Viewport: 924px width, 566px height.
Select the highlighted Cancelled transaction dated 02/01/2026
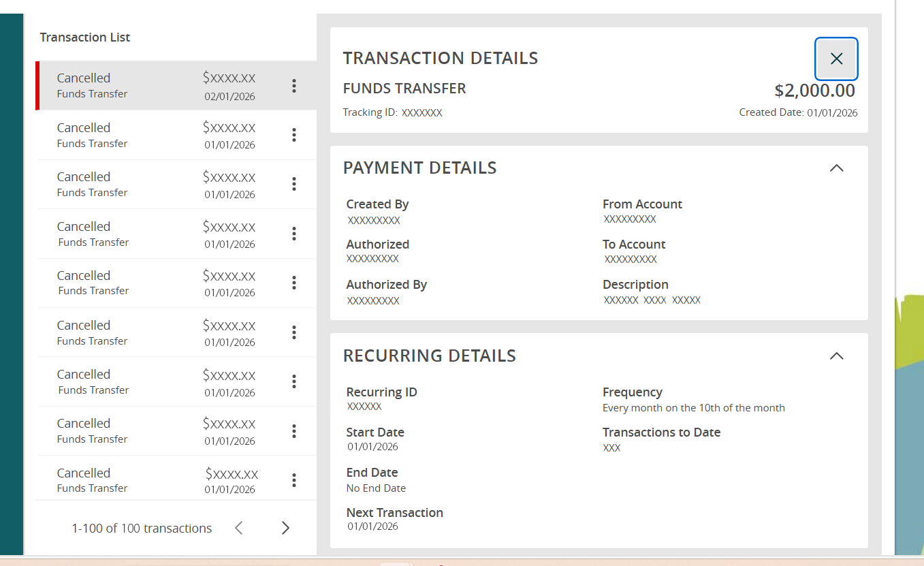point(157,86)
